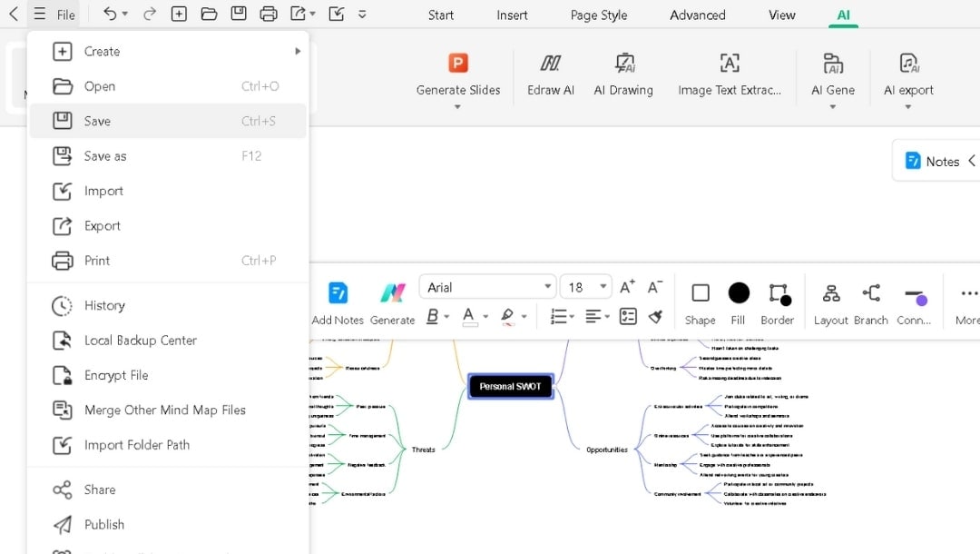Screen dimensions: 980x554
Task: Switch to the Page Style tab
Action: pyautogui.click(x=598, y=15)
